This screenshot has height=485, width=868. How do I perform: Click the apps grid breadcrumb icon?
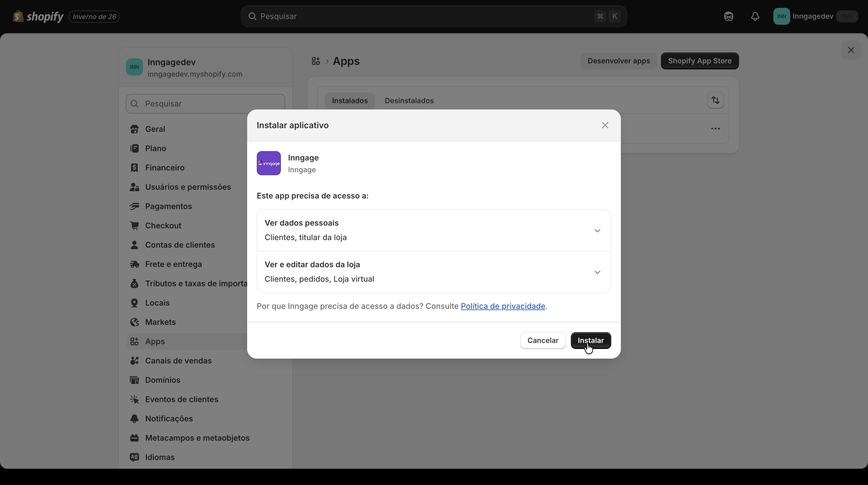[x=315, y=61]
